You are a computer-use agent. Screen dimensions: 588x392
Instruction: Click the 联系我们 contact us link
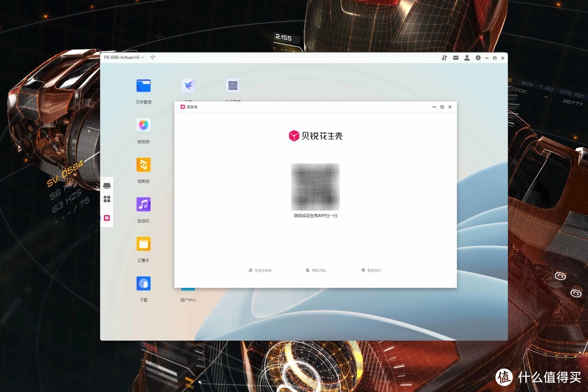tap(372, 270)
